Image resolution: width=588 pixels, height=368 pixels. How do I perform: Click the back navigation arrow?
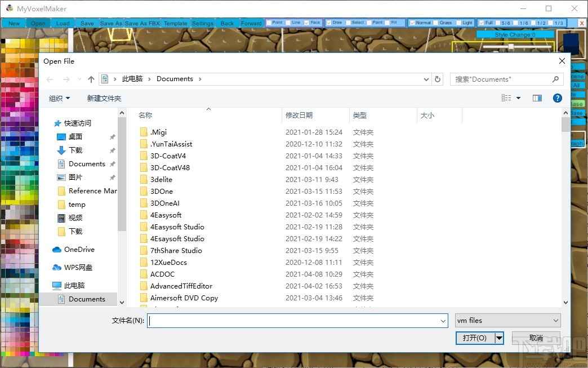[49, 79]
